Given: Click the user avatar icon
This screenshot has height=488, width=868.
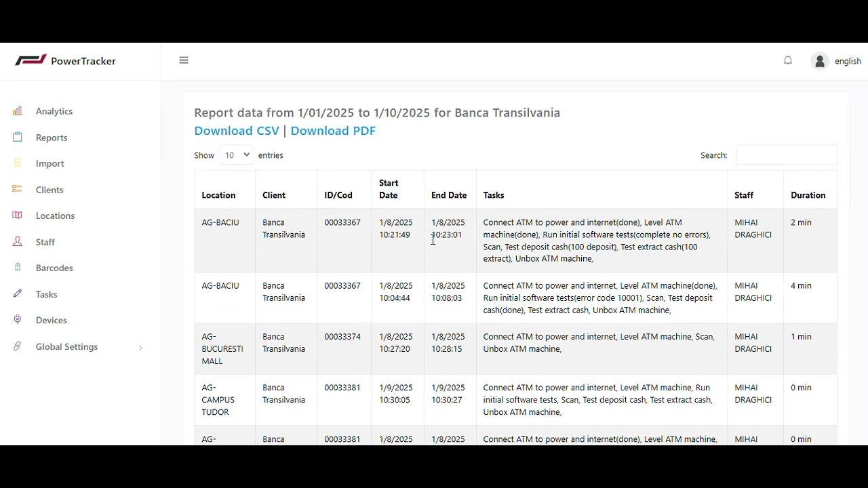Looking at the screenshot, I should (x=820, y=61).
